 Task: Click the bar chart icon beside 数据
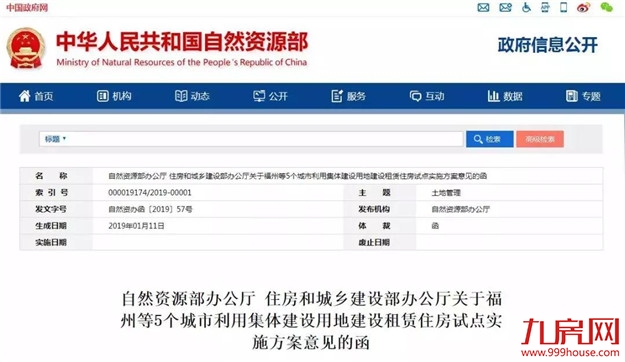click(493, 96)
